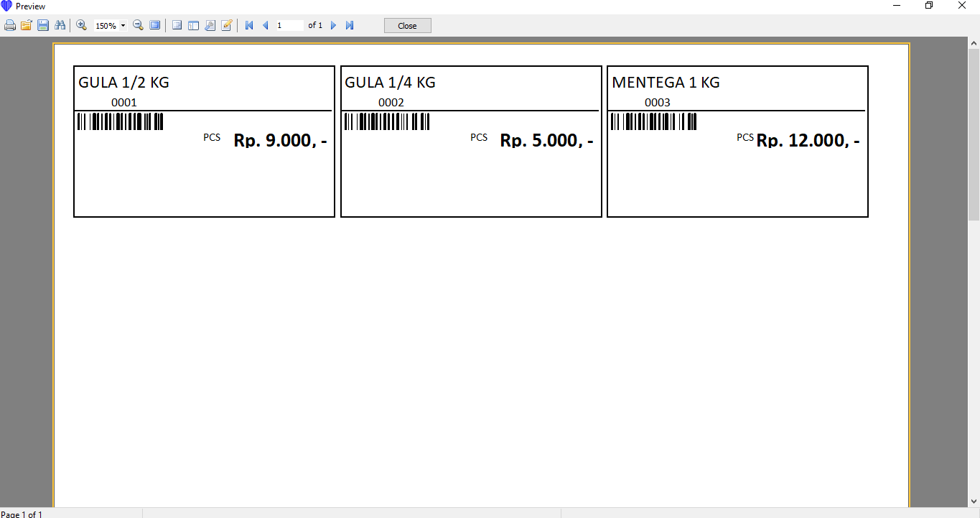Show the thumbnails panel icon
The width and height of the screenshot is (980, 518).
(x=193, y=25)
